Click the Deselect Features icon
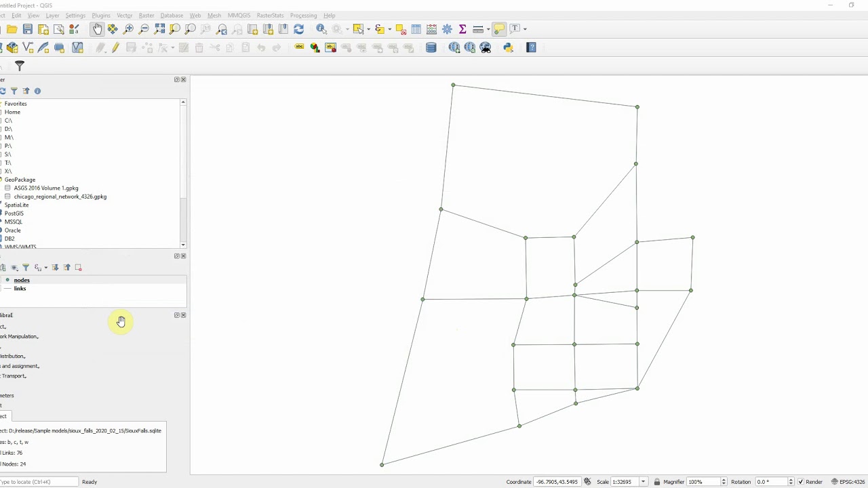Screen dimensions: 868x488 coord(400,29)
